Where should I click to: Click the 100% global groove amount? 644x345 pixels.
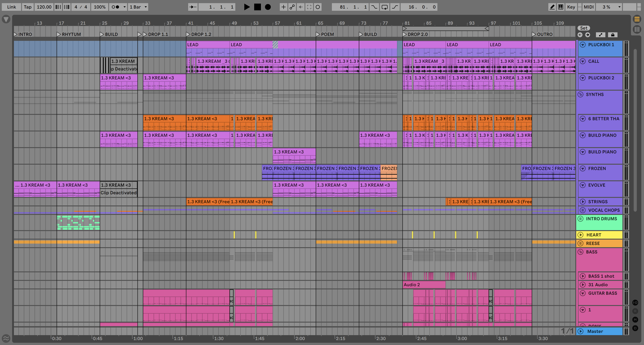99,7
